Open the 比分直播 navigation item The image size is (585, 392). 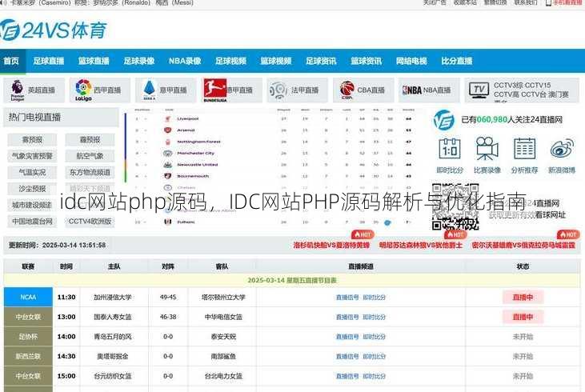pyautogui.click(x=457, y=61)
